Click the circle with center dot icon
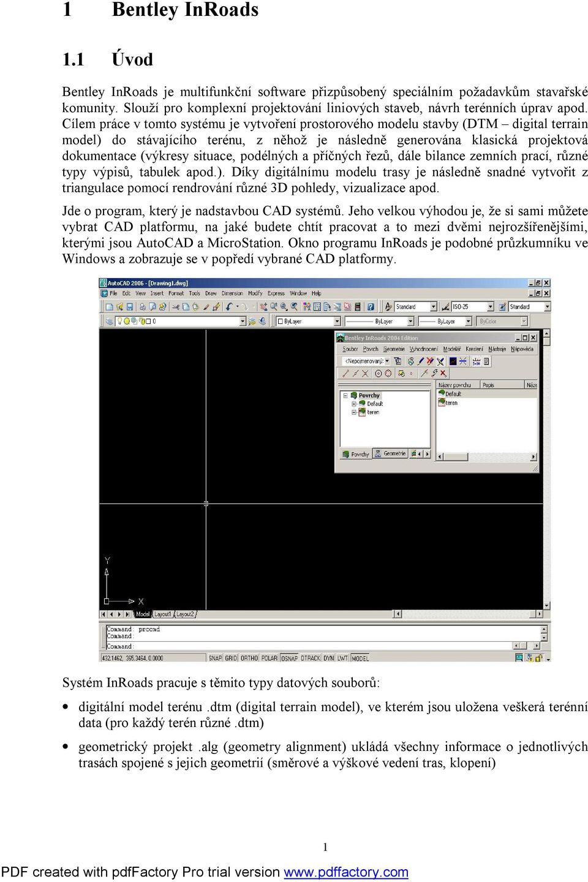This screenshot has height=882, width=588. [379, 374]
